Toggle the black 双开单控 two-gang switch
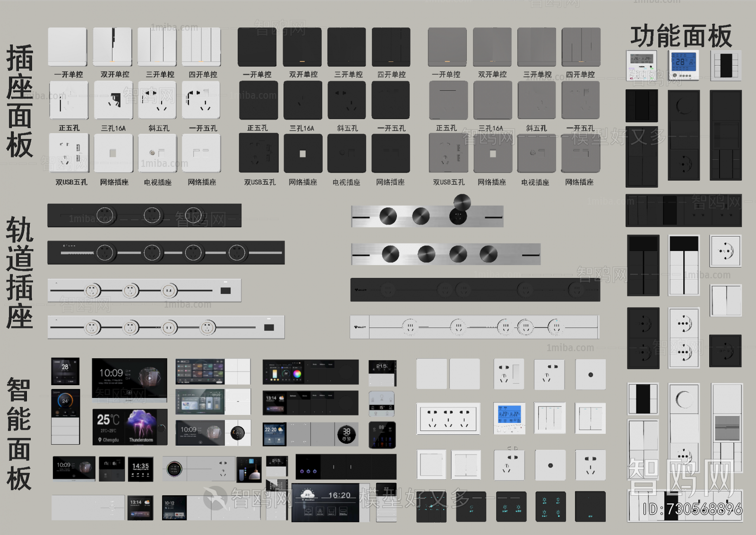 coord(302,46)
